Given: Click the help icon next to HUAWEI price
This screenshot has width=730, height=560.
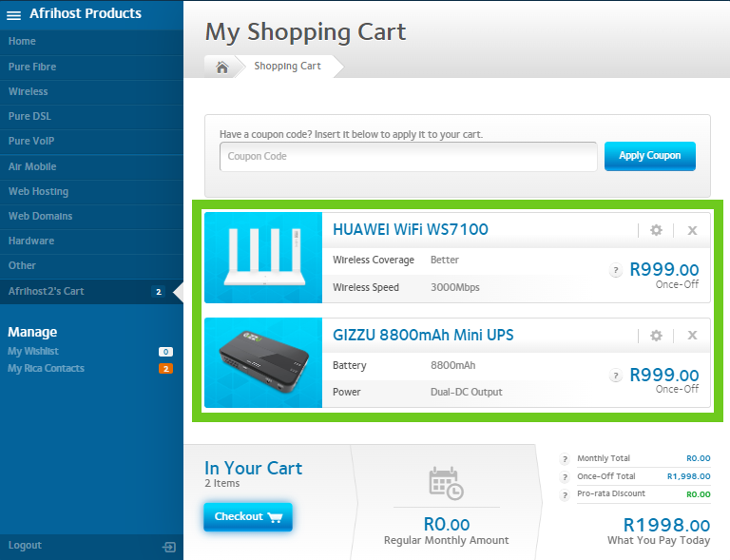Looking at the screenshot, I should coord(616,271).
